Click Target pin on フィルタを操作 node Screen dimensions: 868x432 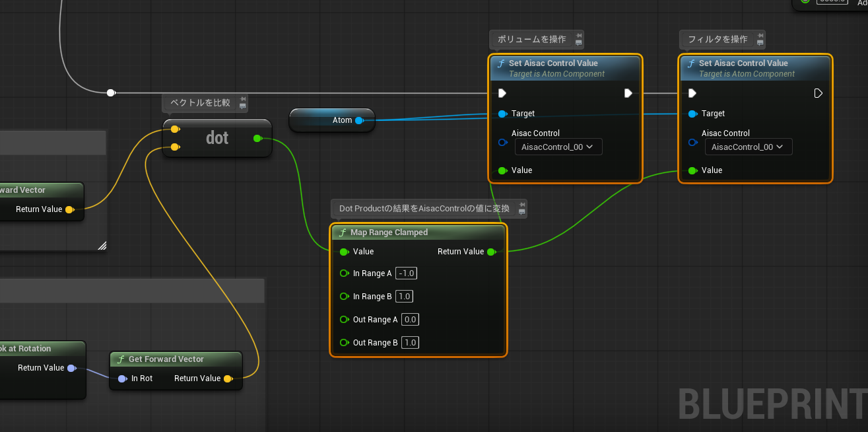(692, 114)
